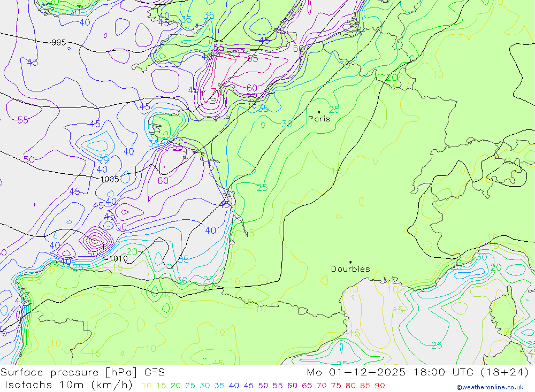Pick legend value 25 in isotachs scale
This screenshot has width=535, height=392.
pyautogui.click(x=190, y=386)
